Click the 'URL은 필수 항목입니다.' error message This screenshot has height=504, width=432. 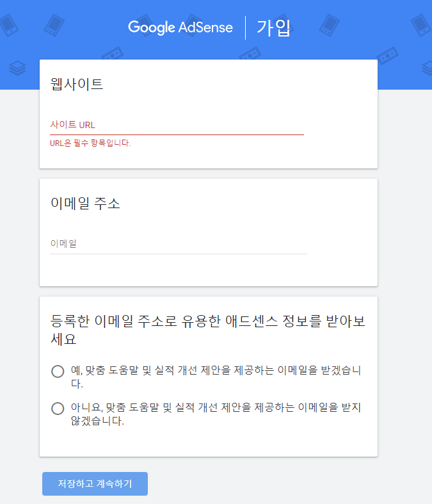tap(90, 143)
